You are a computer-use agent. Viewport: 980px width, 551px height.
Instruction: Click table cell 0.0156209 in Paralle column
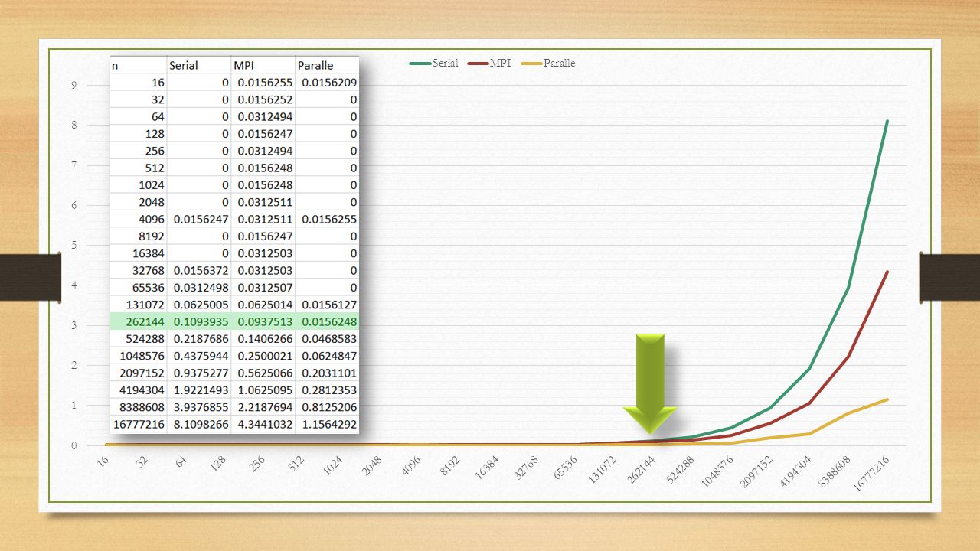tap(329, 83)
